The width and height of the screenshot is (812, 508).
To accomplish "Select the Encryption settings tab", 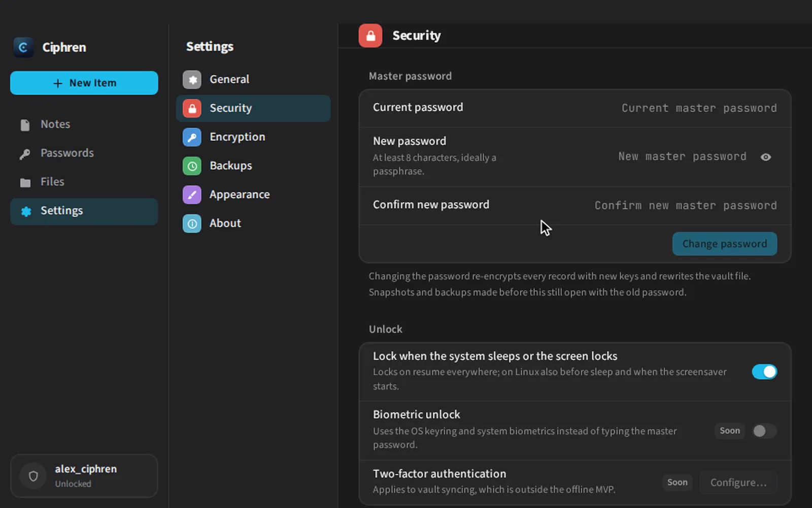I will 253,137.
